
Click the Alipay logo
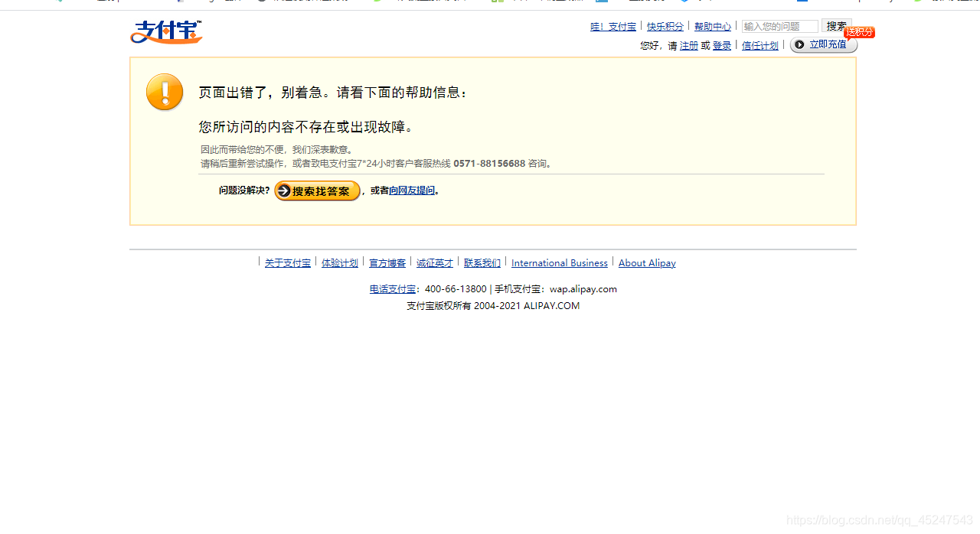166,32
